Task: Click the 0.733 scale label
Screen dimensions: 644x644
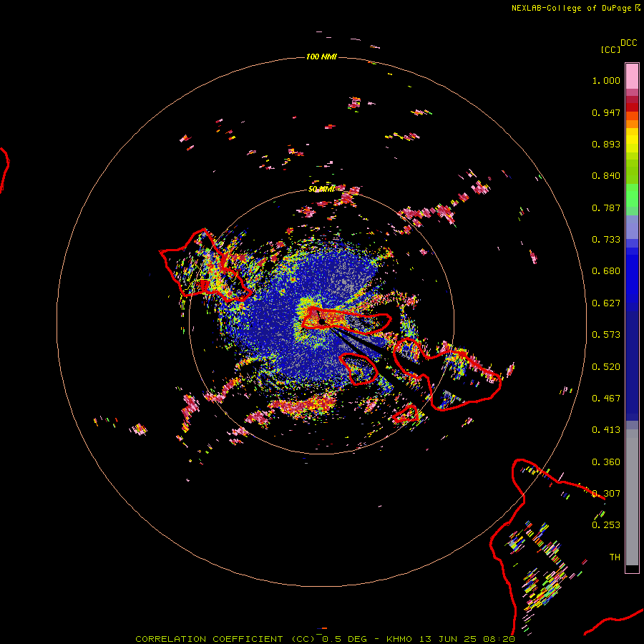Action: [x=606, y=240]
